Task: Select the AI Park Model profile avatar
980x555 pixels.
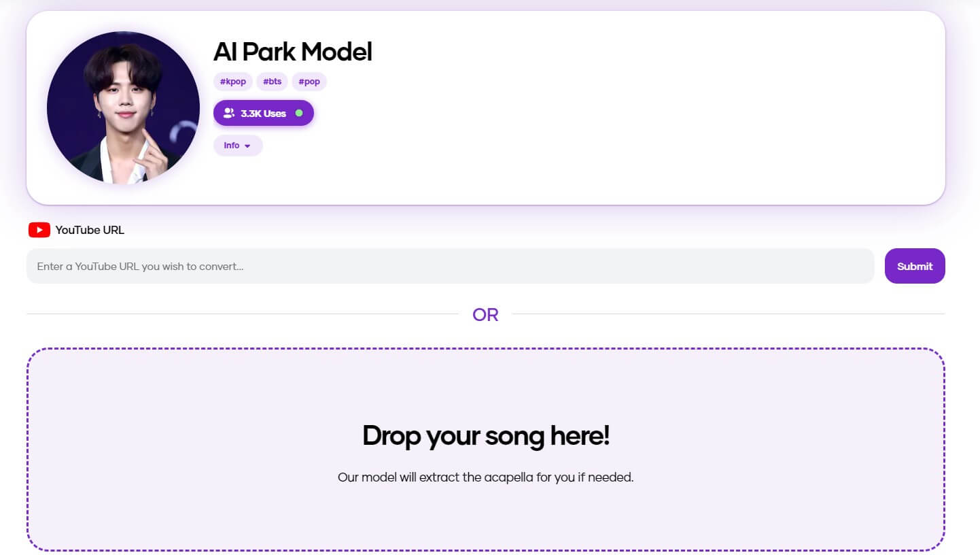Action: (x=123, y=107)
